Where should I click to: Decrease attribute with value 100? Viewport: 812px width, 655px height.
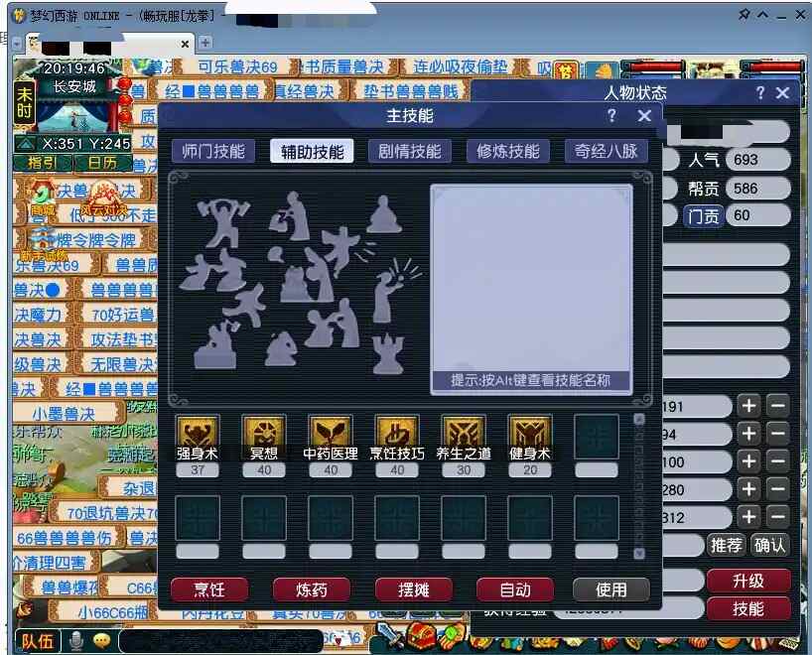(x=778, y=461)
